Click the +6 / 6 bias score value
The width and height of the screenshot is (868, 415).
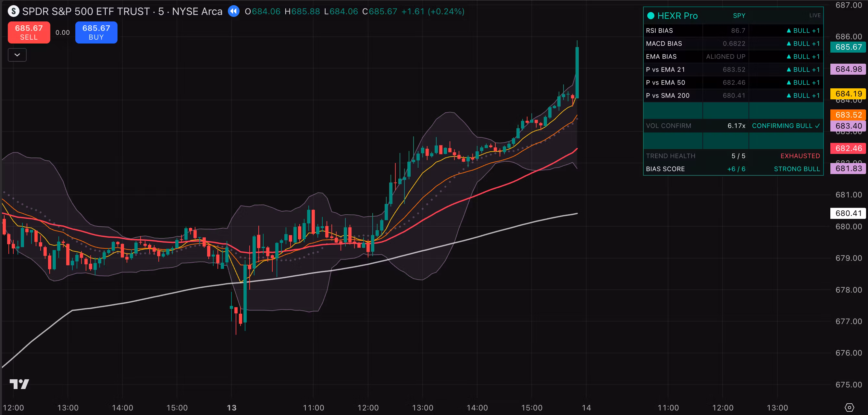tap(736, 169)
